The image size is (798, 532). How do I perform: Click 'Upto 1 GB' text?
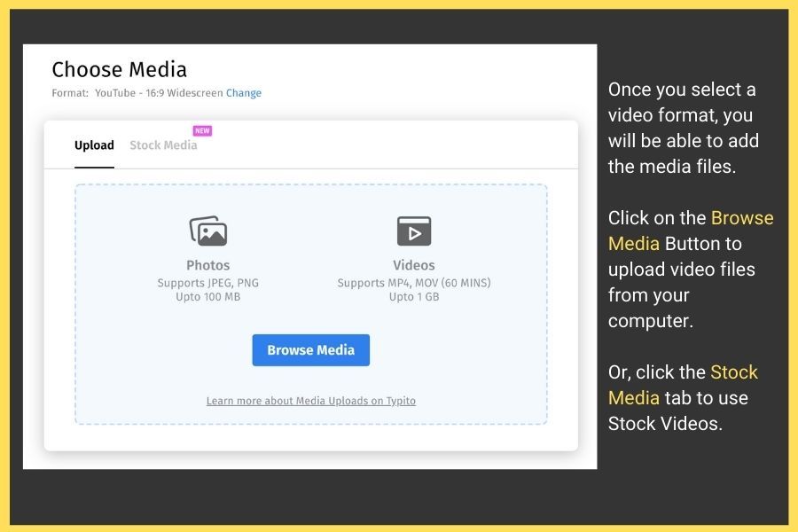(414, 297)
